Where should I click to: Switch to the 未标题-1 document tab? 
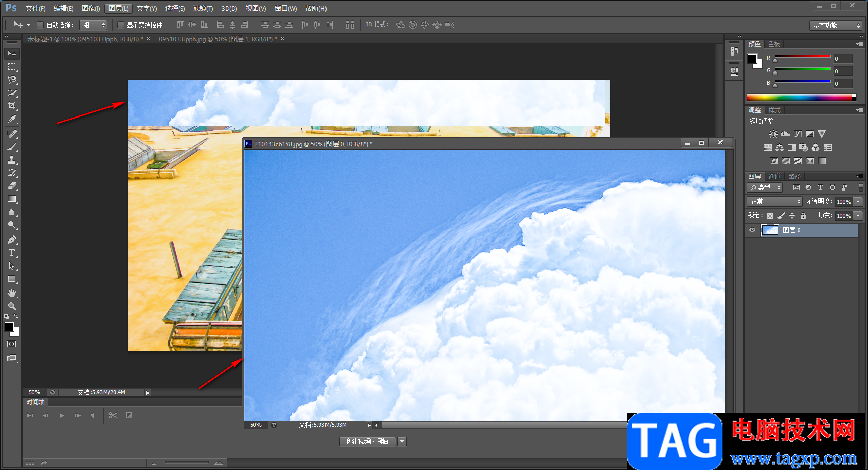85,39
